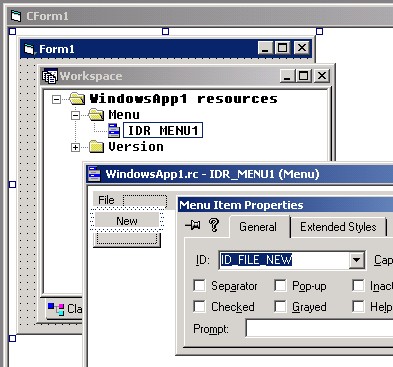This screenshot has width=393, height=367.
Task: Click the ID field containing ID_FILE_NEW
Action: click(284, 260)
